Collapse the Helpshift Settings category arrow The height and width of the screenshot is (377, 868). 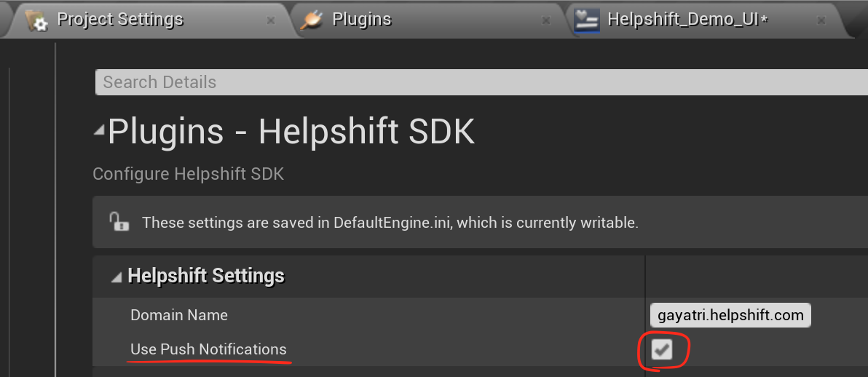coord(117,277)
